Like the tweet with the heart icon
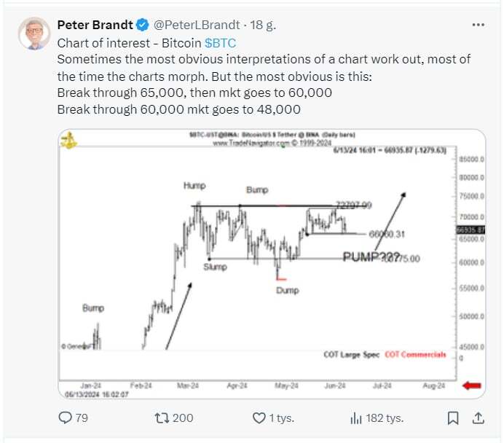Screen dimensions: 504x443 point(259,417)
